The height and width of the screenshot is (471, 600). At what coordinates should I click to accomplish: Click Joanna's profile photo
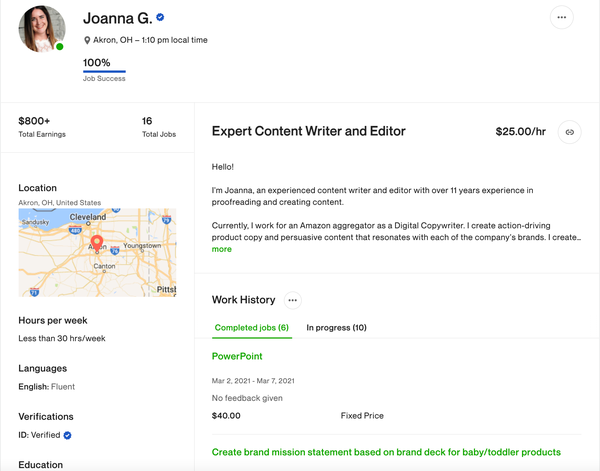coord(42,27)
